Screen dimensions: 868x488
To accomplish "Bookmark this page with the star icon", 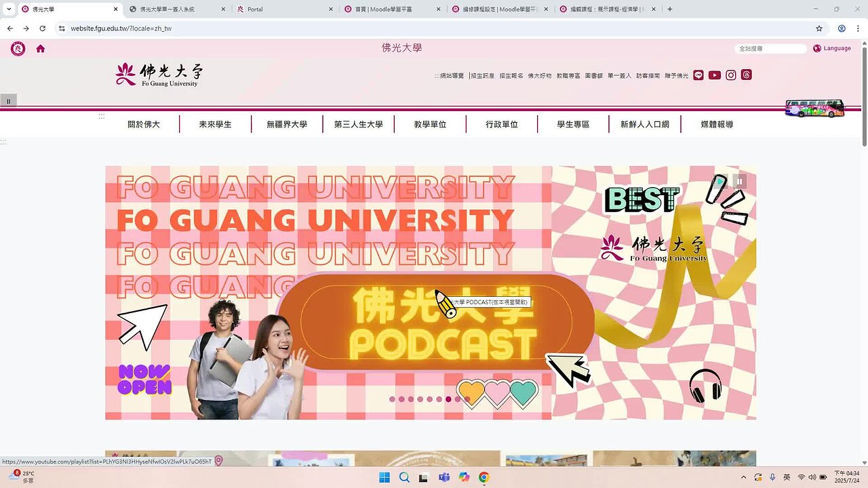I will (819, 28).
